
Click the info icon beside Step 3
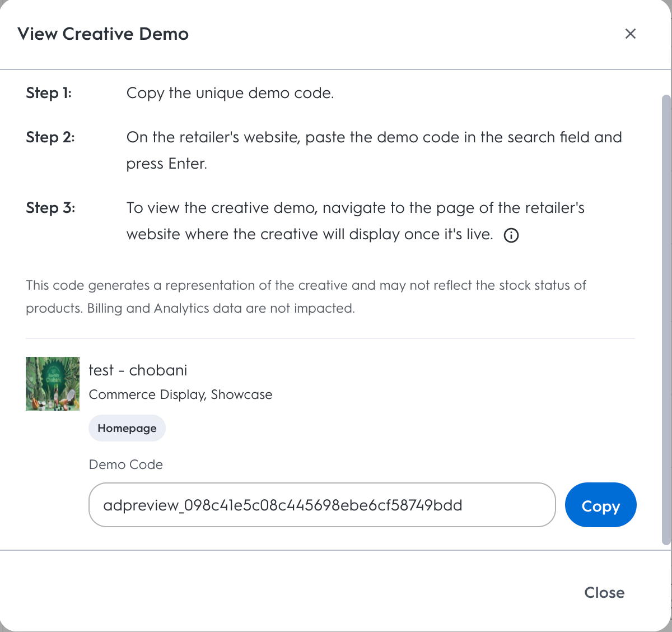(511, 235)
